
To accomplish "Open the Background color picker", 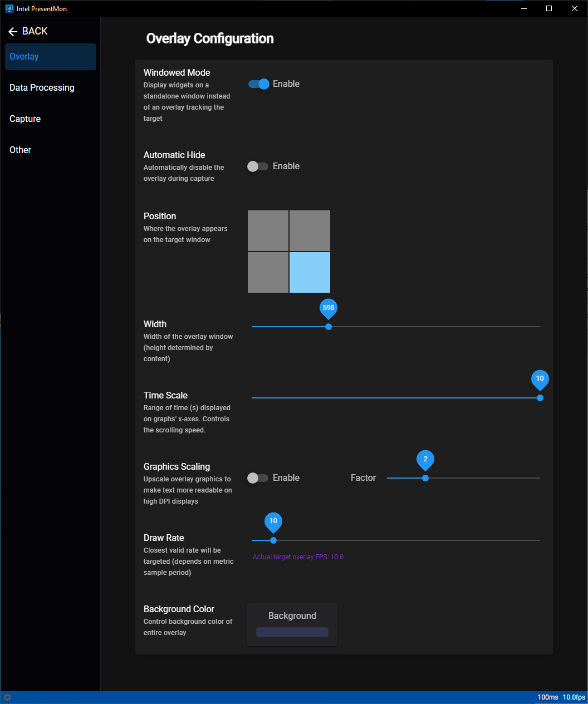I will point(292,624).
